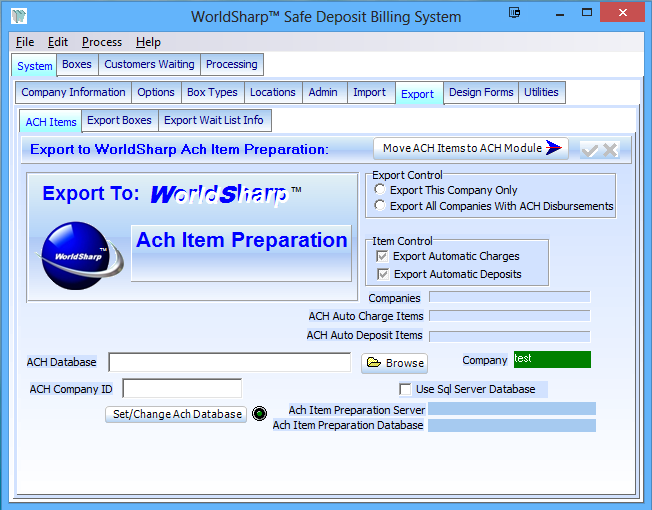Switch to the Customers Waiting tab

point(149,64)
